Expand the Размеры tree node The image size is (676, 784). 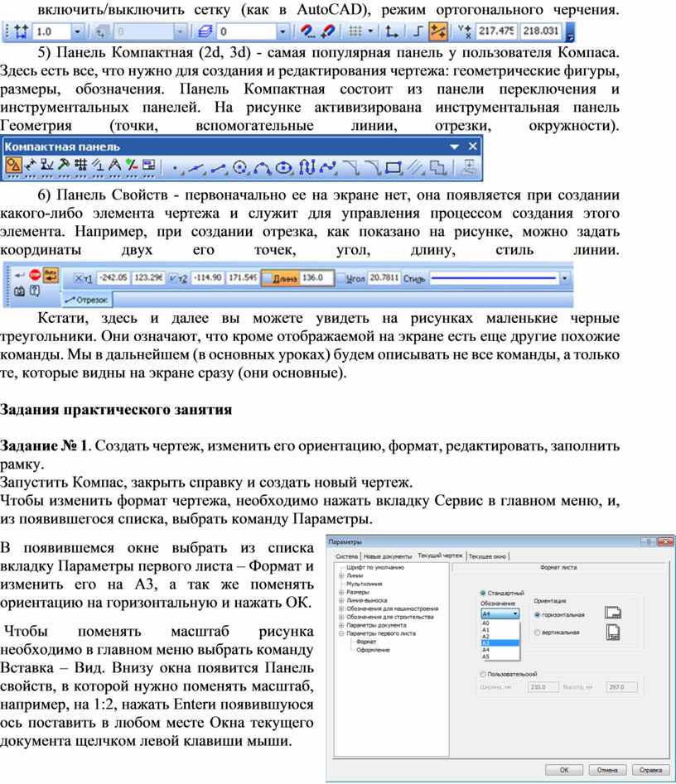coord(340,592)
